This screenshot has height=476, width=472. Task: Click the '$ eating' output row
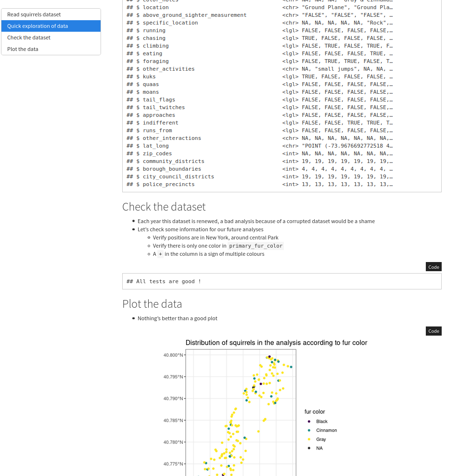tap(260, 54)
